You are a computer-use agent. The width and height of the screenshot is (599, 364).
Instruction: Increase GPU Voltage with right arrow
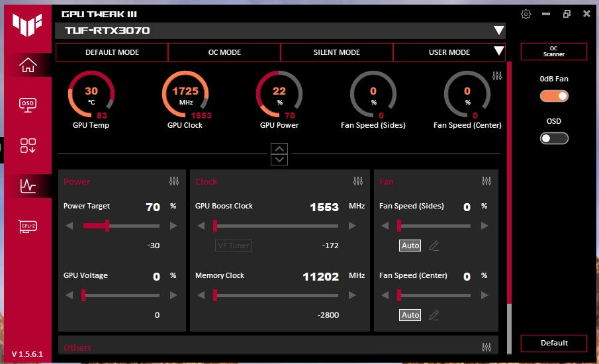pyautogui.click(x=173, y=295)
